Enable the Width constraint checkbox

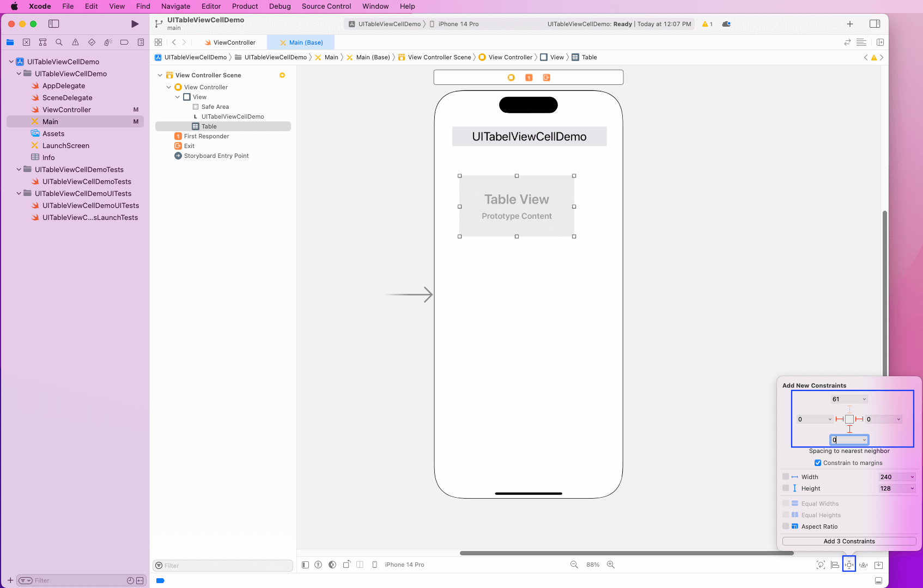click(x=786, y=477)
